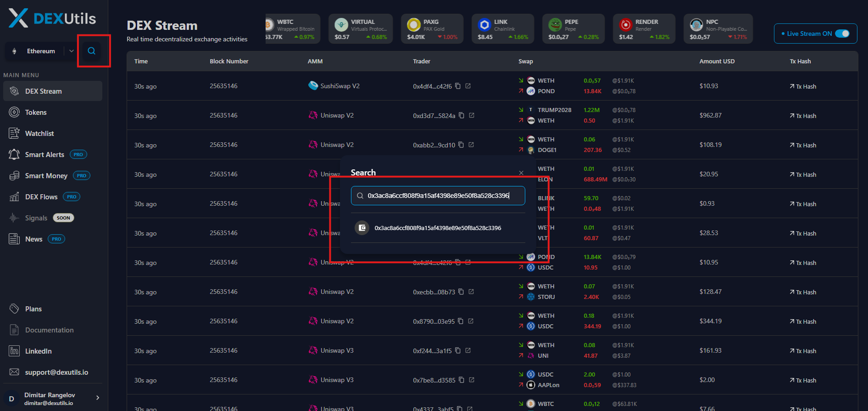Open Tx Hash for the $2.00 swap

(x=803, y=380)
